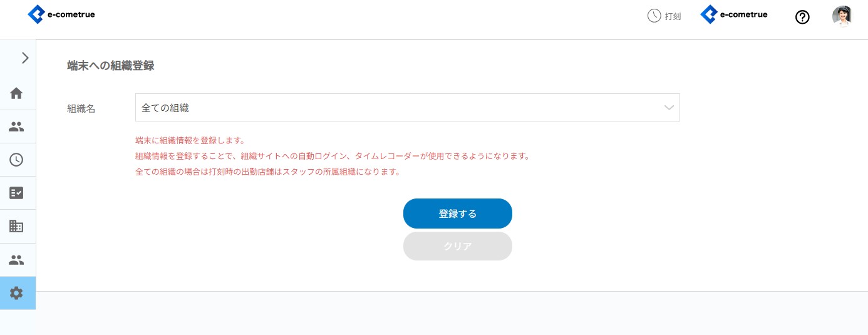Screen dimensions: 868x335
Task: Click the 端末への組織登録 page heading
Action: click(111, 66)
